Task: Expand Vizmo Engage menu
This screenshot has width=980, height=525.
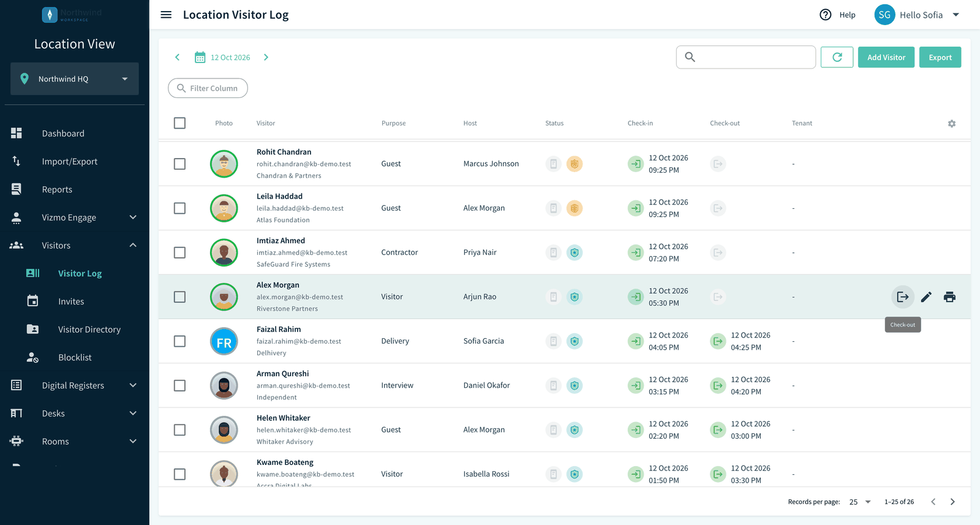Action: point(74,217)
